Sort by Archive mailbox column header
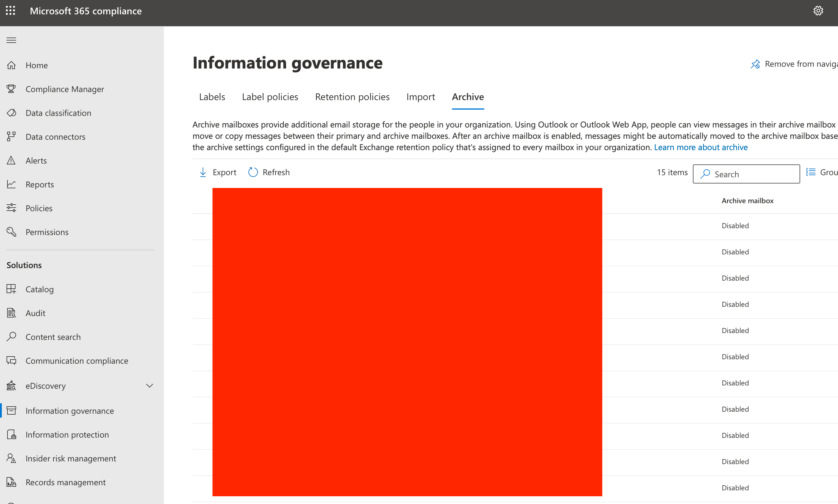 pyautogui.click(x=747, y=201)
